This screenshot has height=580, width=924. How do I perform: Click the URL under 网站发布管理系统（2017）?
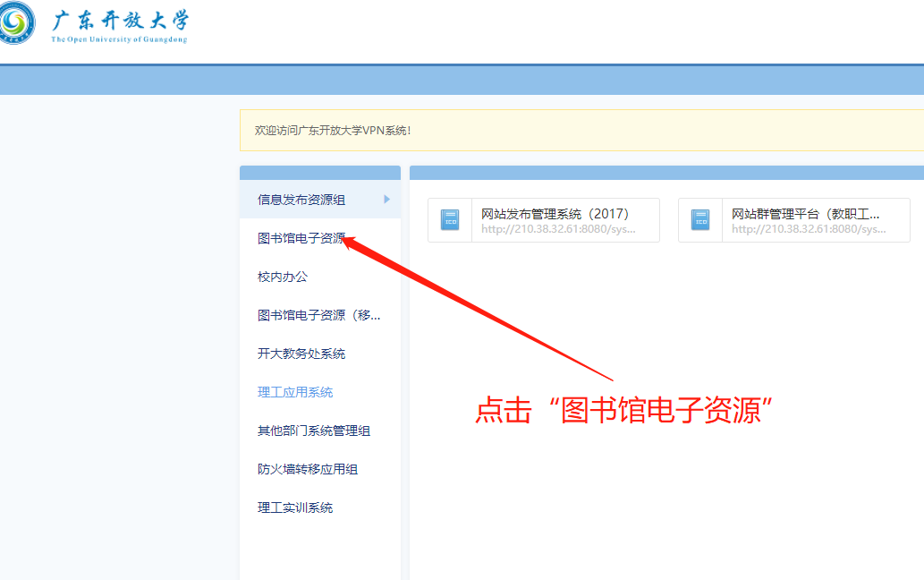pyautogui.click(x=558, y=229)
